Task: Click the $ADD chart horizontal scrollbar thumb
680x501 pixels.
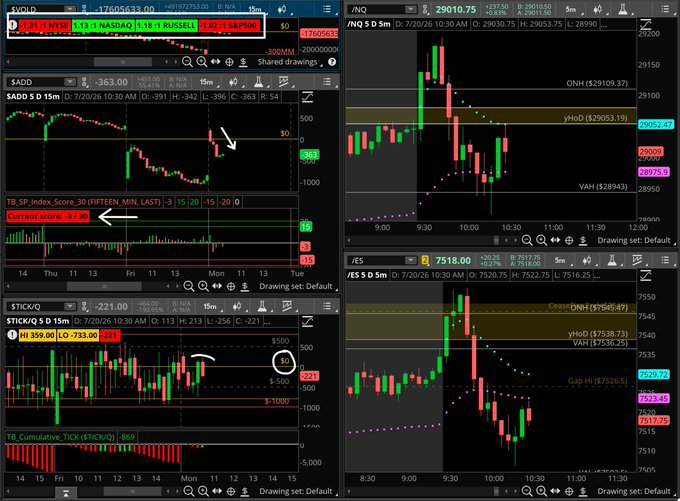Action: (x=104, y=286)
